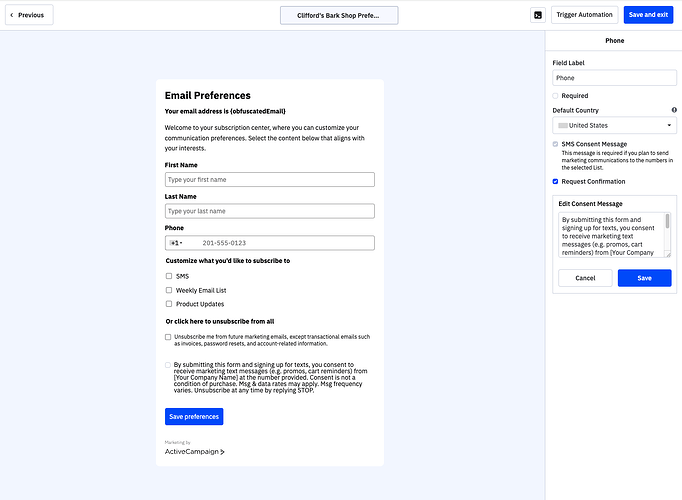Open the phone country code +1 selector
Screen dimensions: 682x500
(x=178, y=243)
